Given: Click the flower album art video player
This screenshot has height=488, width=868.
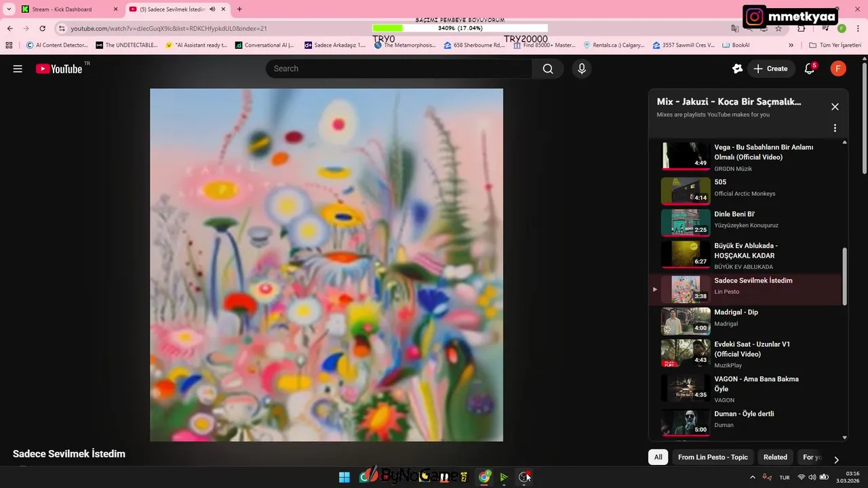Looking at the screenshot, I should [x=326, y=265].
